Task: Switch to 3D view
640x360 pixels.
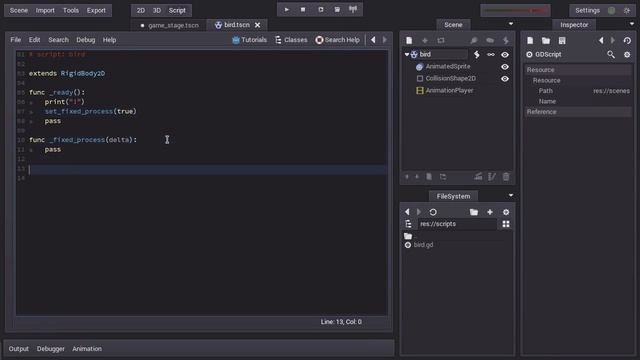Action: coord(157,10)
